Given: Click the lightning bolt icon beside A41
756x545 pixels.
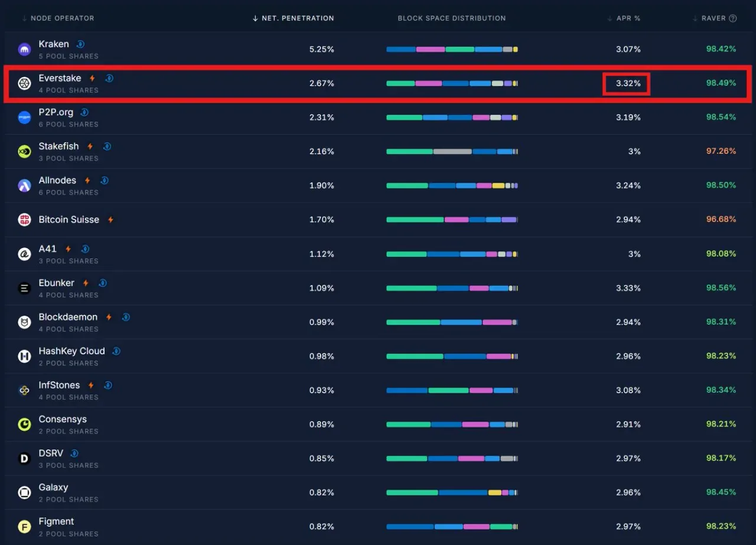Looking at the screenshot, I should coord(69,249).
